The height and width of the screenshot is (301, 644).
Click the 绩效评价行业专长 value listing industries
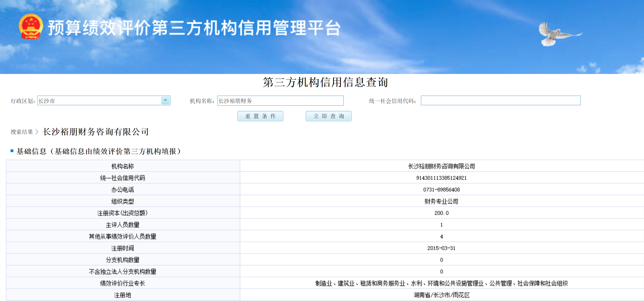pos(441,283)
